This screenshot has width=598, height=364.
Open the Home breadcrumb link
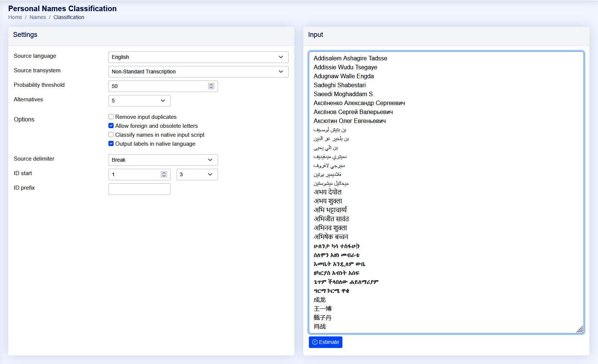click(x=15, y=17)
